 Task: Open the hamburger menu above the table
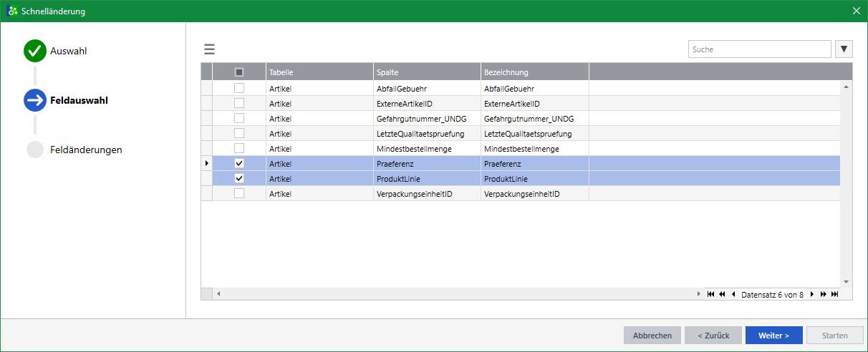pos(209,49)
